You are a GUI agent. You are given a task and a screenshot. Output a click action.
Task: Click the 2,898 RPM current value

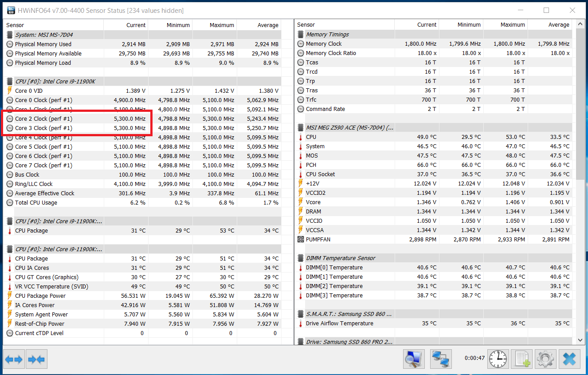pyautogui.click(x=423, y=239)
